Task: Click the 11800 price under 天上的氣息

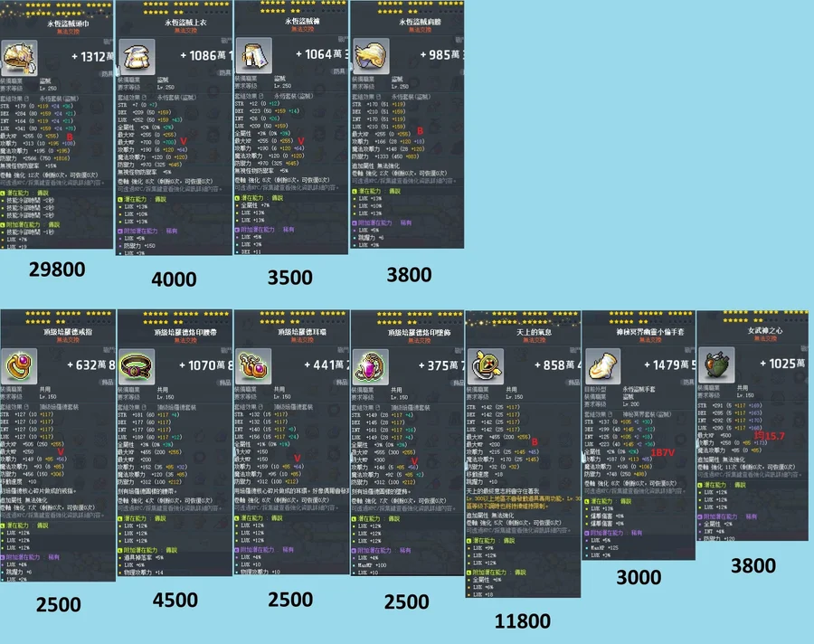Action: point(523,620)
